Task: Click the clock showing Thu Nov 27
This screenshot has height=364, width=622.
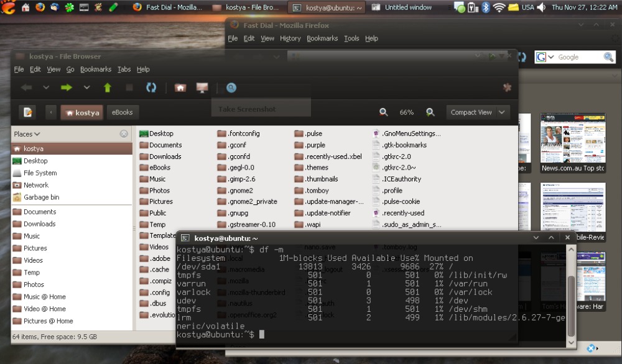Action: (584, 7)
